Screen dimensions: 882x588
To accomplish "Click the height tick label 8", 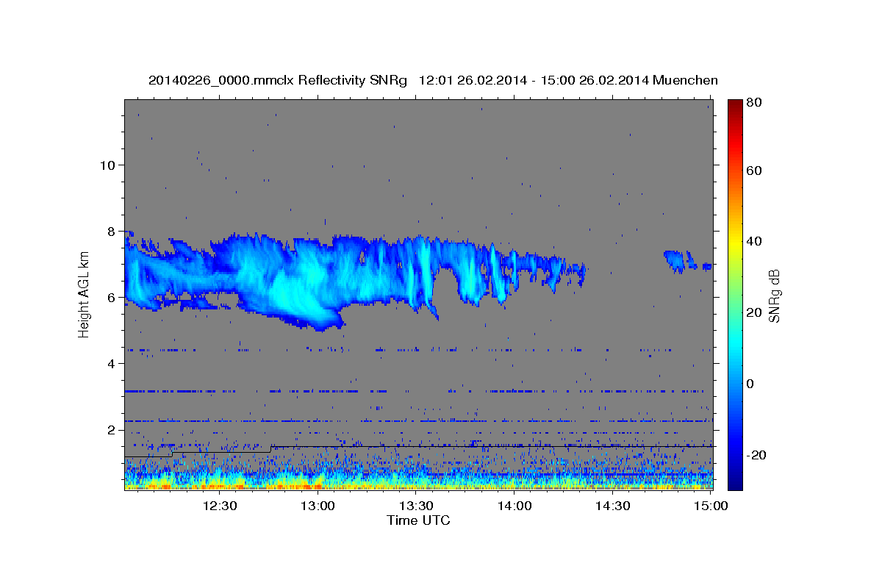I will click(x=112, y=231).
